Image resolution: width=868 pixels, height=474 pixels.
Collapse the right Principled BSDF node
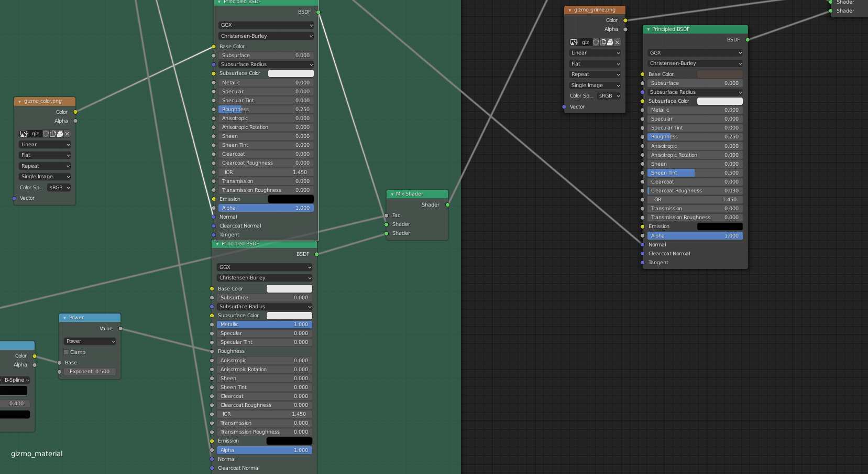click(649, 29)
